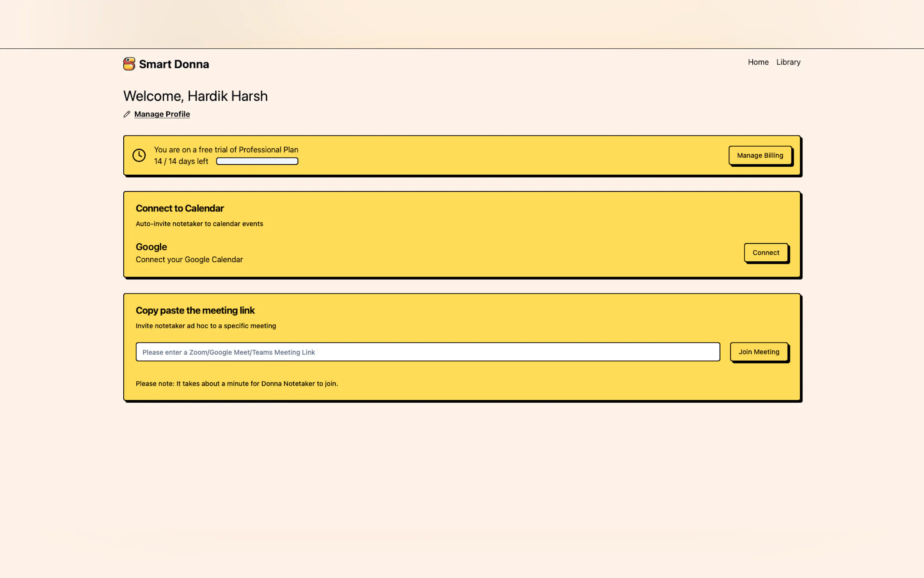Image resolution: width=924 pixels, height=578 pixels.
Task: Click the Connect your Google Calendar description
Action: [189, 260]
